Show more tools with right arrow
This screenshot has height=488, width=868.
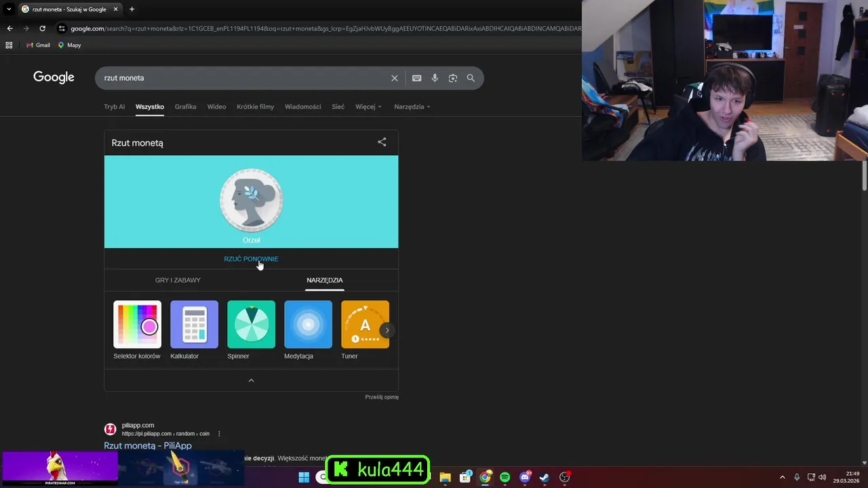(387, 330)
